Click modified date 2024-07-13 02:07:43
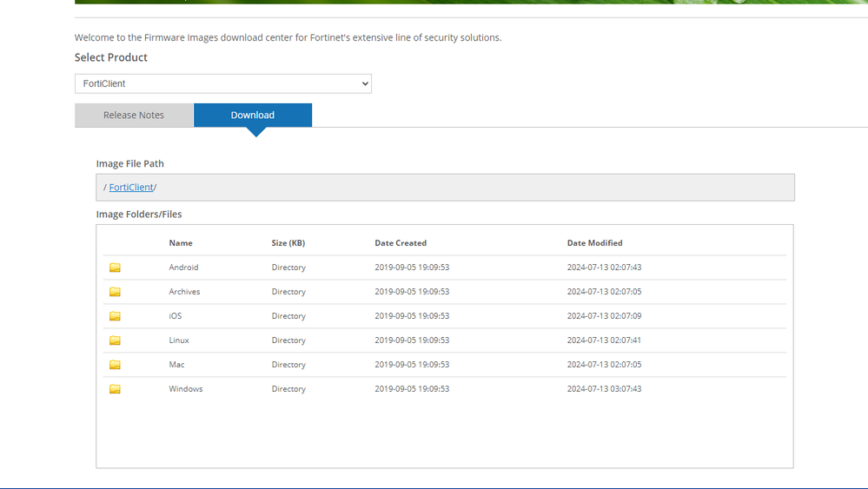This screenshot has width=868, height=489. point(604,268)
